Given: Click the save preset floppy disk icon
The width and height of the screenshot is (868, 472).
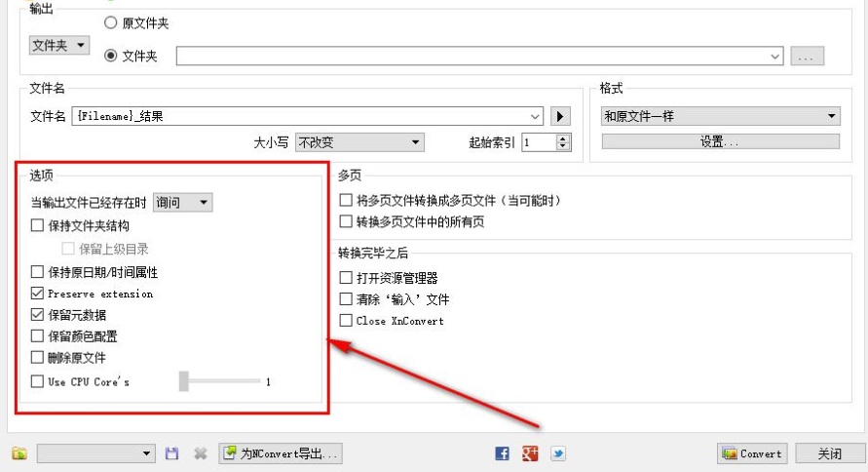Looking at the screenshot, I should click(171, 453).
